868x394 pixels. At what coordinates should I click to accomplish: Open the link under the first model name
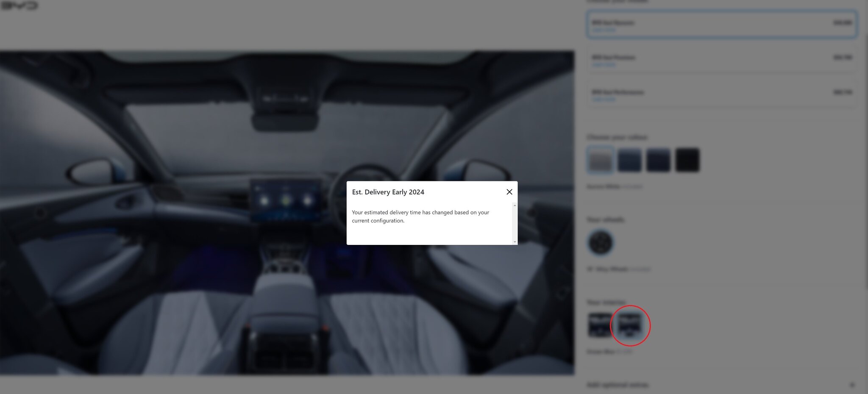[604, 30]
